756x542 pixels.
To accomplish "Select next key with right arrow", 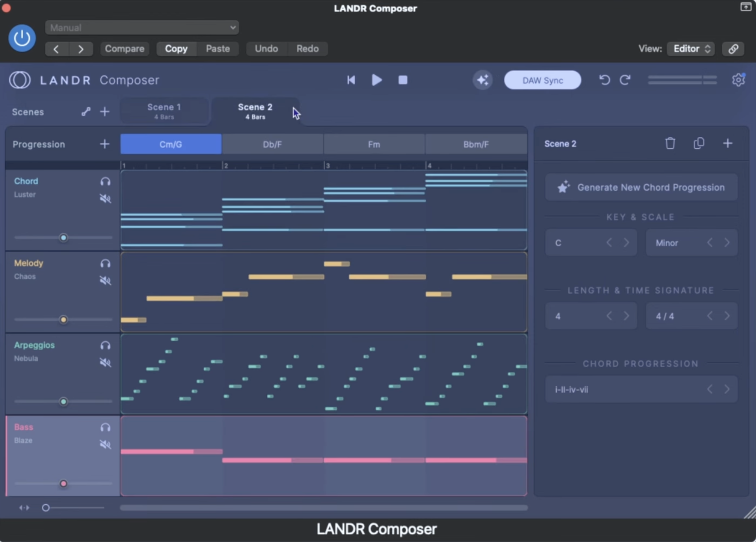I will click(627, 243).
